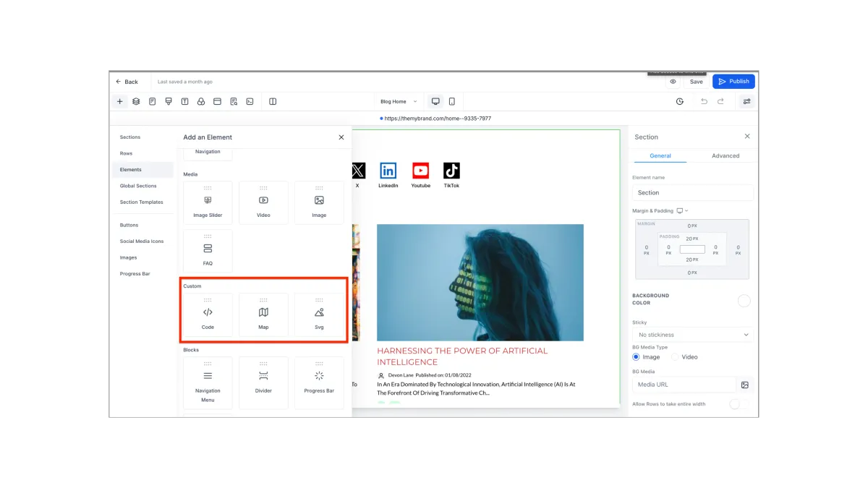Toggle Allow Rows to take entire width
The height and width of the screenshot is (488, 868).
[x=739, y=404]
